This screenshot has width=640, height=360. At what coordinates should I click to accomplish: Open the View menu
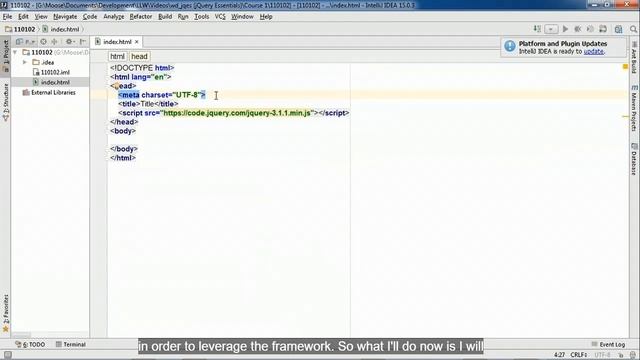[x=41, y=17]
